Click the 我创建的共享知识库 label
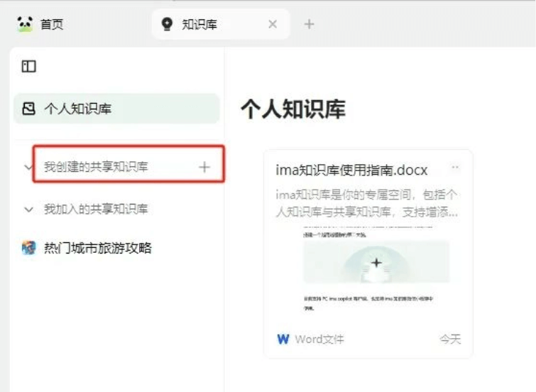The height and width of the screenshot is (392, 536). point(96,167)
